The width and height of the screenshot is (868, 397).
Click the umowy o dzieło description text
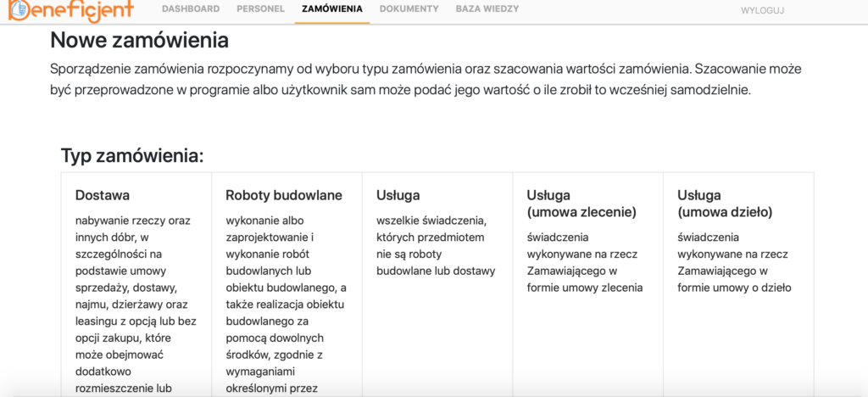click(x=736, y=262)
